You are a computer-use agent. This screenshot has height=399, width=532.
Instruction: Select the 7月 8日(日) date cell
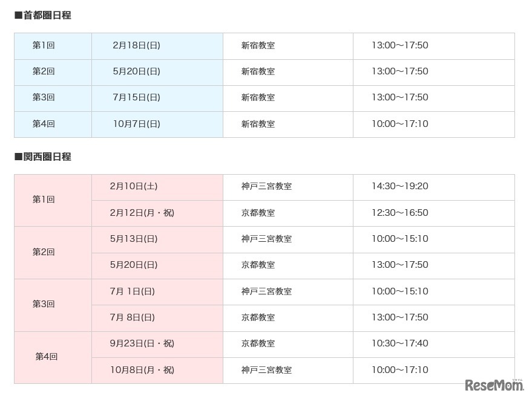pos(133,317)
